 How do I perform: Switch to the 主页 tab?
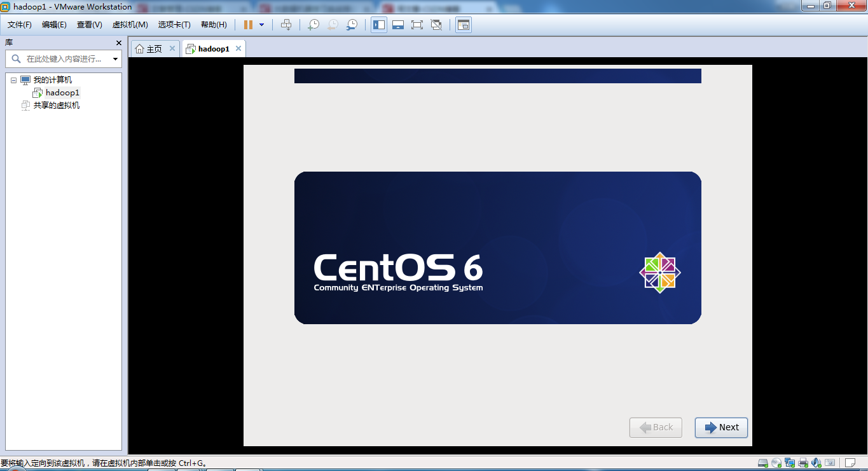pyautogui.click(x=155, y=49)
